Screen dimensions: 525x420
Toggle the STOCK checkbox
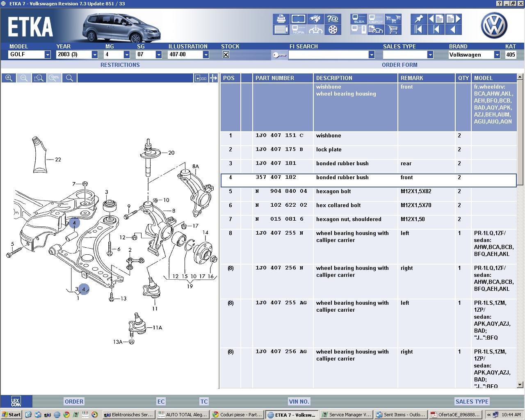click(226, 55)
